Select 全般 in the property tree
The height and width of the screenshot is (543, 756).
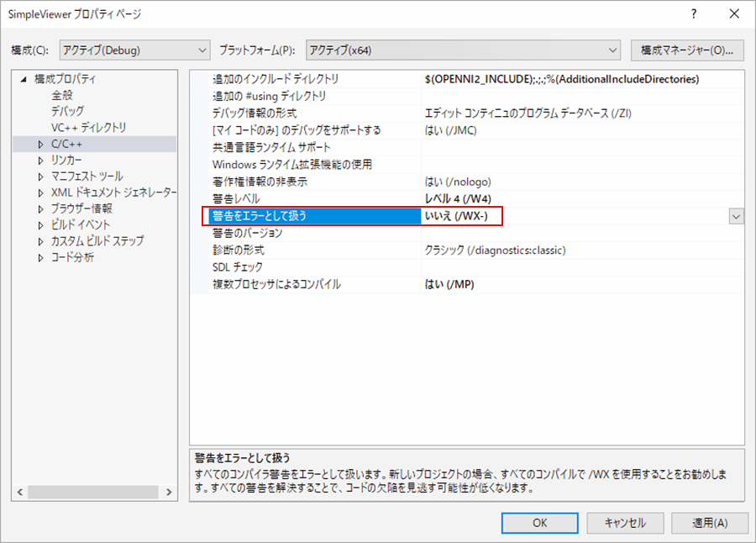click(x=62, y=95)
